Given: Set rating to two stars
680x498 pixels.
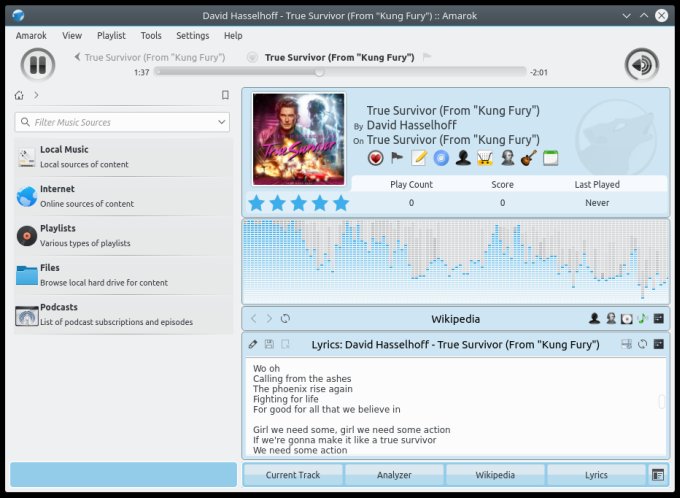Looking at the screenshot, I should tap(278, 203).
